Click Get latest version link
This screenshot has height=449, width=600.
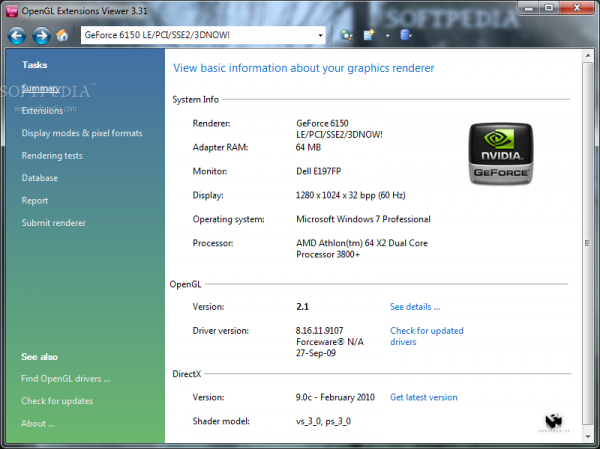click(423, 397)
